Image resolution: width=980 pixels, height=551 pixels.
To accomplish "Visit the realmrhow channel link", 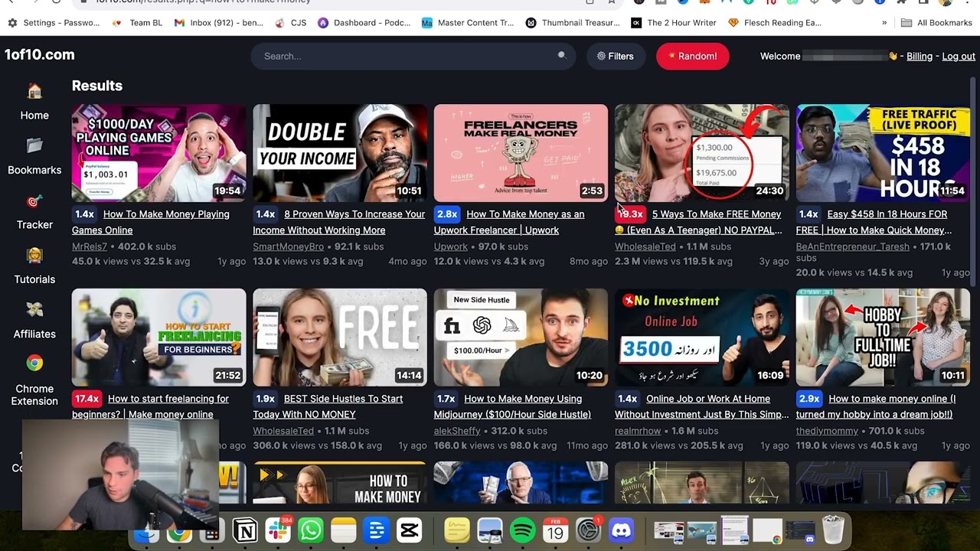I will 638,431.
